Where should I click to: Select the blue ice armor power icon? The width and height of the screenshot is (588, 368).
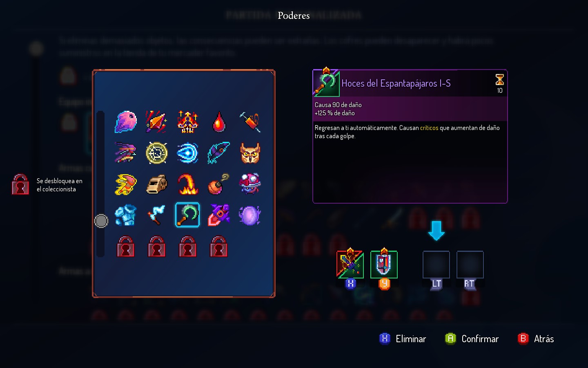tap(125, 215)
